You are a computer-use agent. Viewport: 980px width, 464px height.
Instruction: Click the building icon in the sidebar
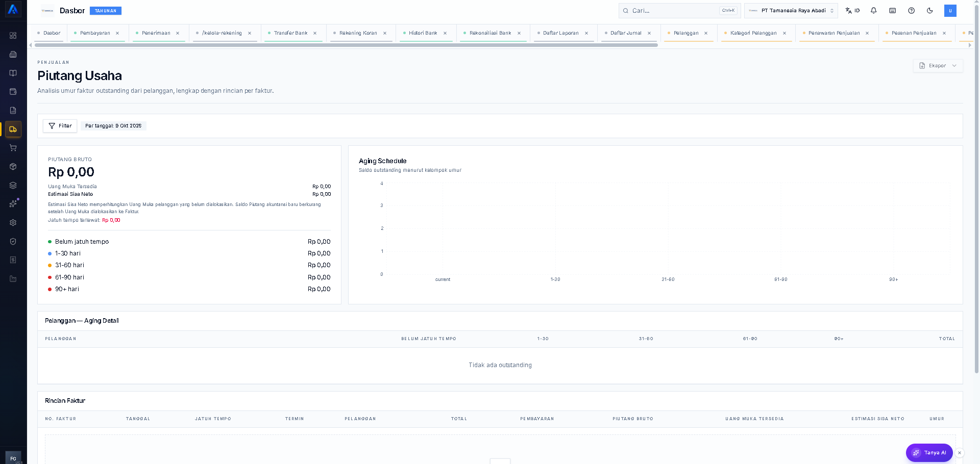coord(13,55)
